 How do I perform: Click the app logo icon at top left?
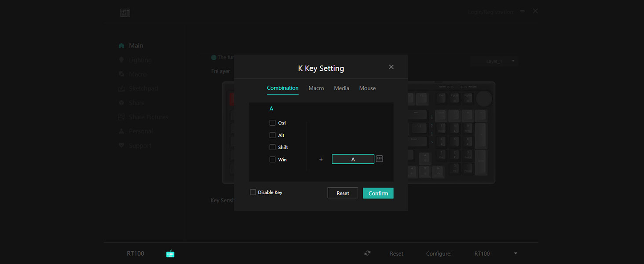pos(125,13)
